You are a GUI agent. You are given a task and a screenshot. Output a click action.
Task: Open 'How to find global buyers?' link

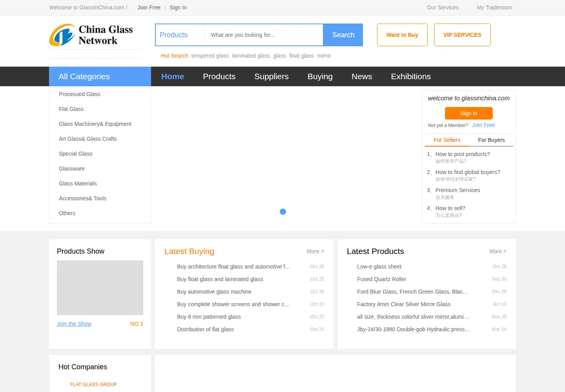pos(468,172)
